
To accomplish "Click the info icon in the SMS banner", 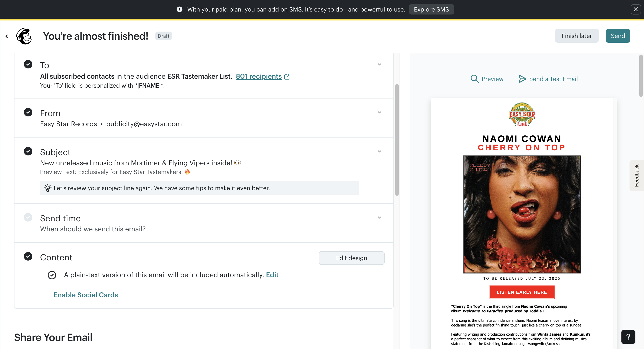I will pyautogui.click(x=179, y=10).
